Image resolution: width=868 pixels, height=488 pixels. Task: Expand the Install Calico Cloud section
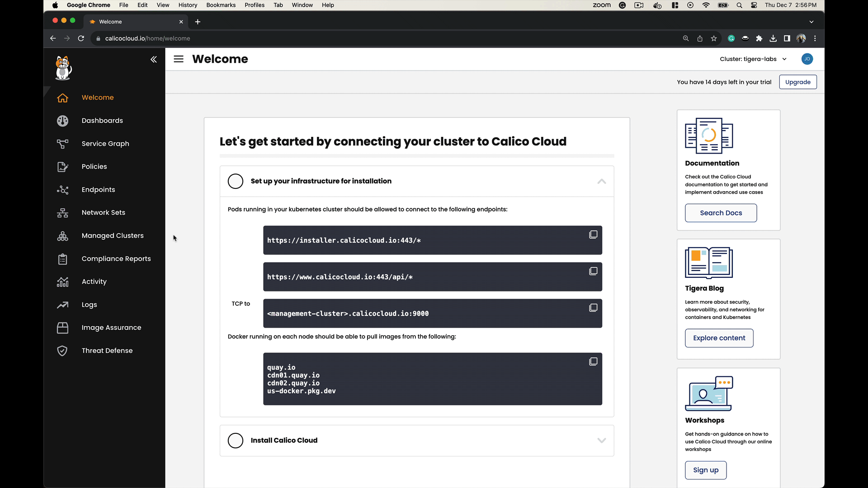click(x=601, y=440)
